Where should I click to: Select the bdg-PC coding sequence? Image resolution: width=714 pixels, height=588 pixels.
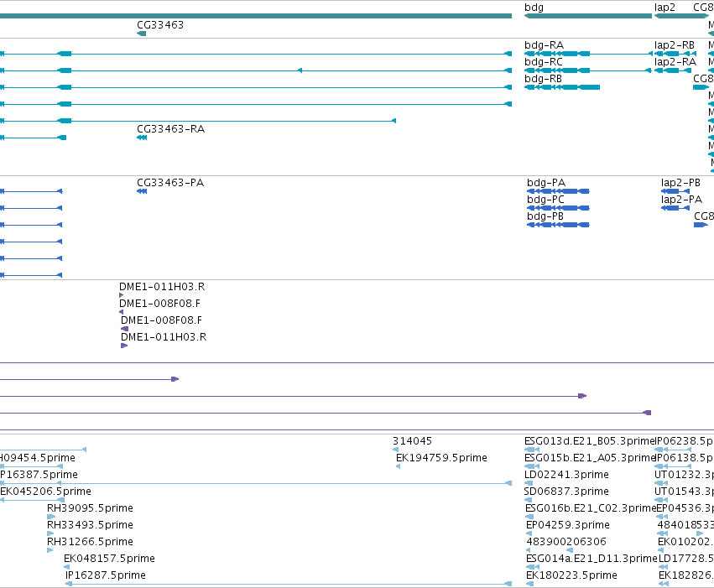point(558,208)
